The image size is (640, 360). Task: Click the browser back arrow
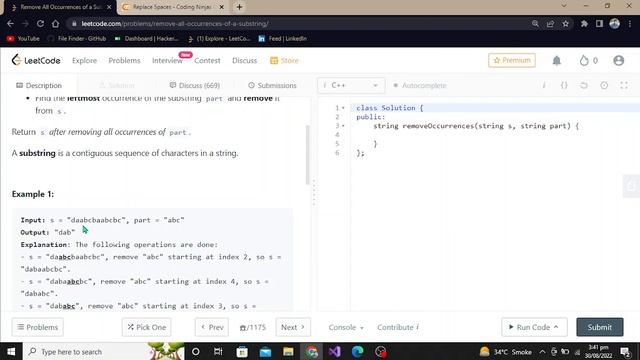[x=10, y=24]
